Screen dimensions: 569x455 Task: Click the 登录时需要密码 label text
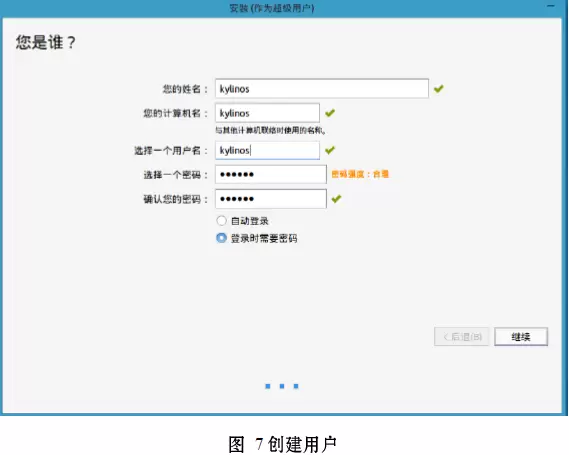[264, 238]
